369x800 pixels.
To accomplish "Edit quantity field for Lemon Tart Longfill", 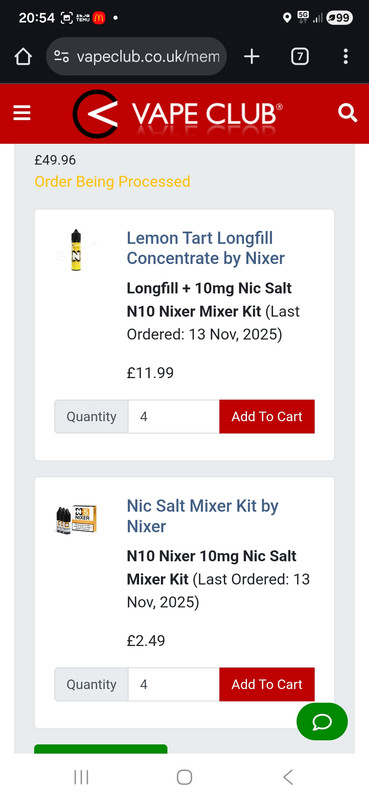I will point(174,417).
